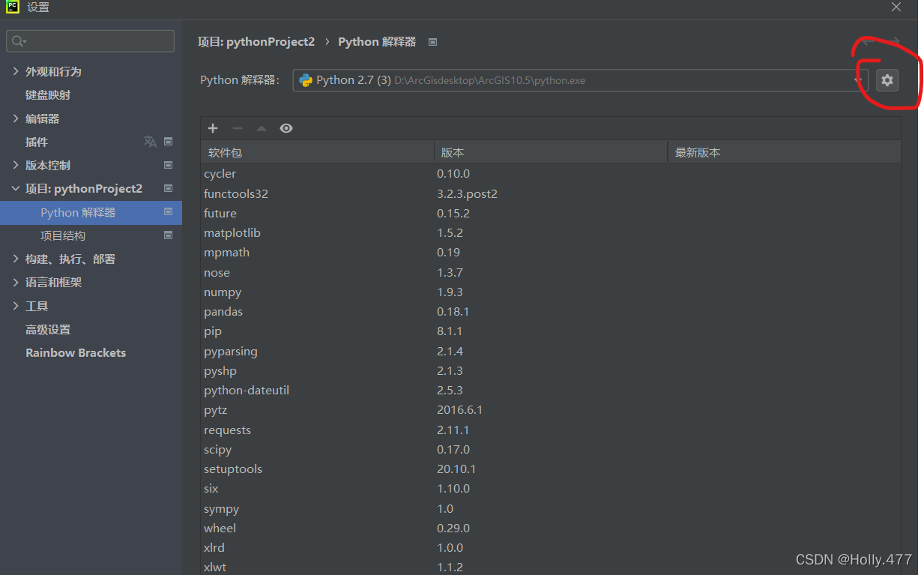Image resolution: width=924 pixels, height=575 pixels.
Task: Select the cycler package row
Action: point(551,173)
